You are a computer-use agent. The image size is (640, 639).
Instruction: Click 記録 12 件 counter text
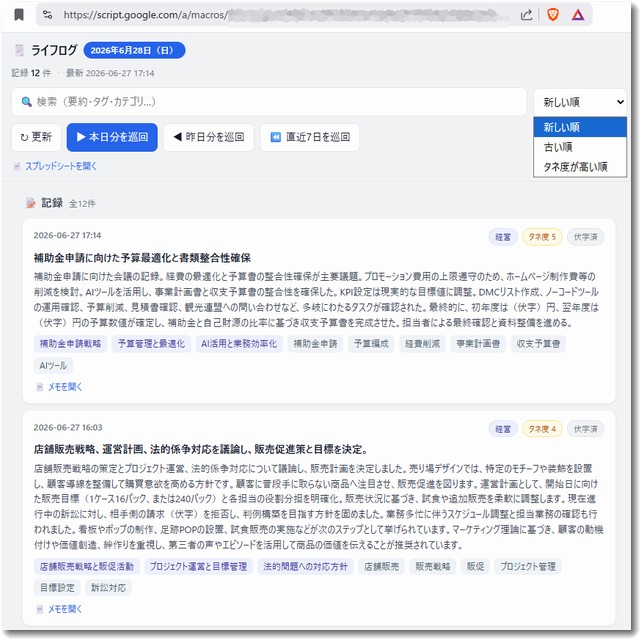pos(31,73)
